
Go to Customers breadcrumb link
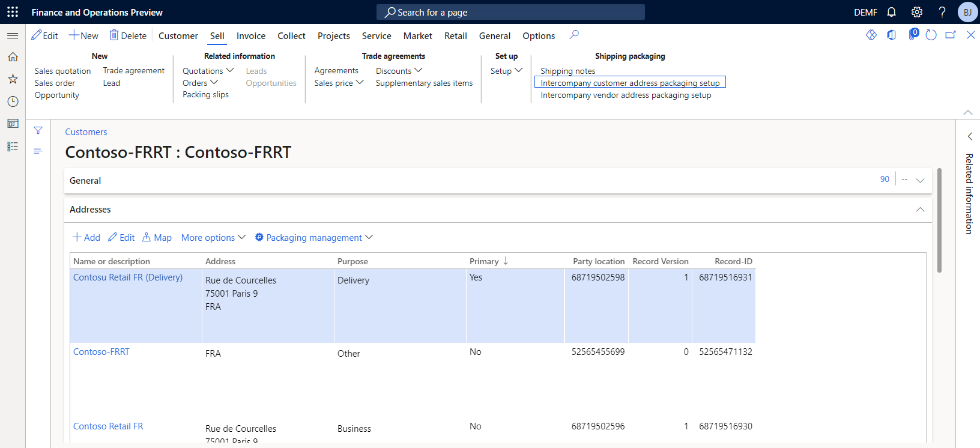pos(86,132)
